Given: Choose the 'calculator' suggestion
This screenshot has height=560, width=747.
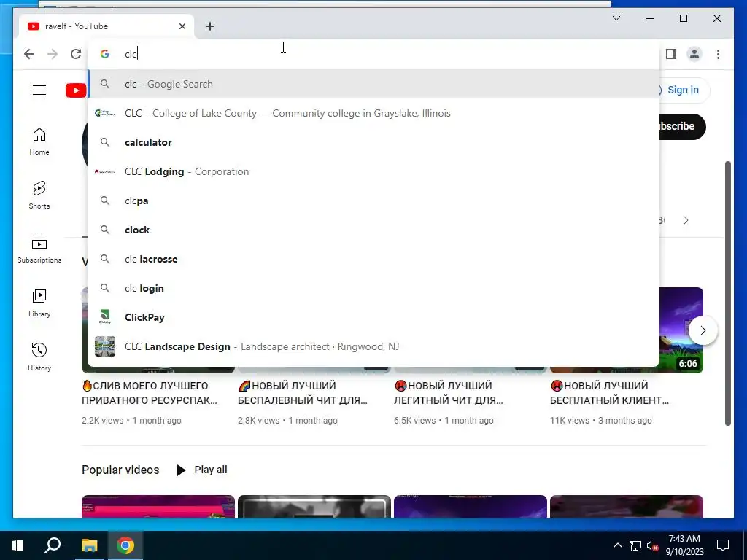Looking at the screenshot, I should pyautogui.click(x=374, y=142).
